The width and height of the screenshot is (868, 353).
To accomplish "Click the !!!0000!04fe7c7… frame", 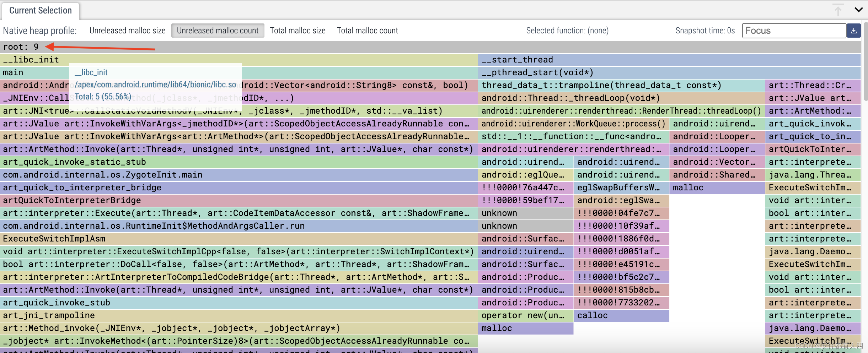I will [x=621, y=213].
